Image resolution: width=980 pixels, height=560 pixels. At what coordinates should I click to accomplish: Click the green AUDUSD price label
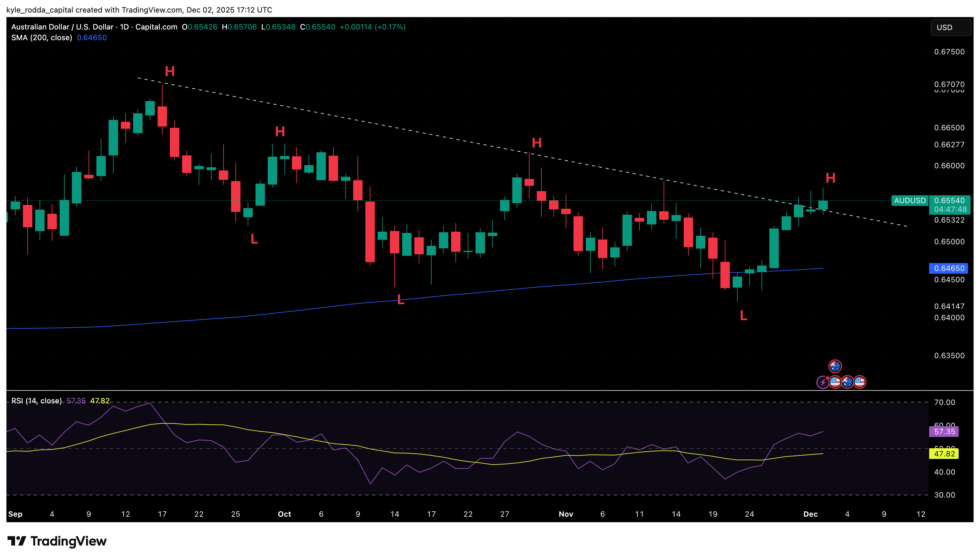[x=909, y=200]
